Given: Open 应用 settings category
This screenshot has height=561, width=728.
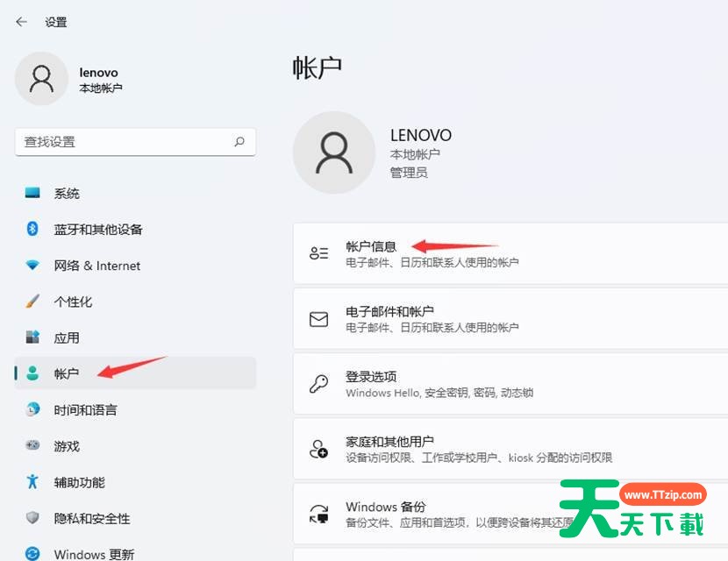Looking at the screenshot, I should [x=135, y=337].
